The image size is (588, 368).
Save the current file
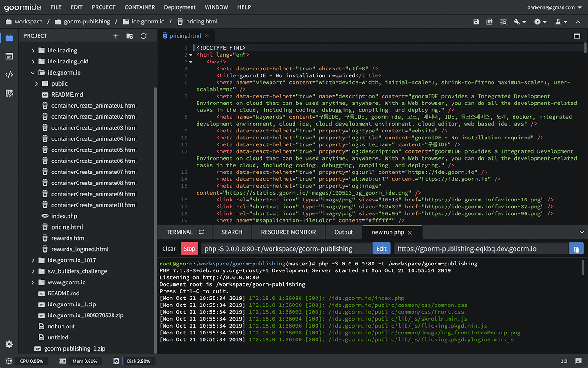(x=476, y=21)
